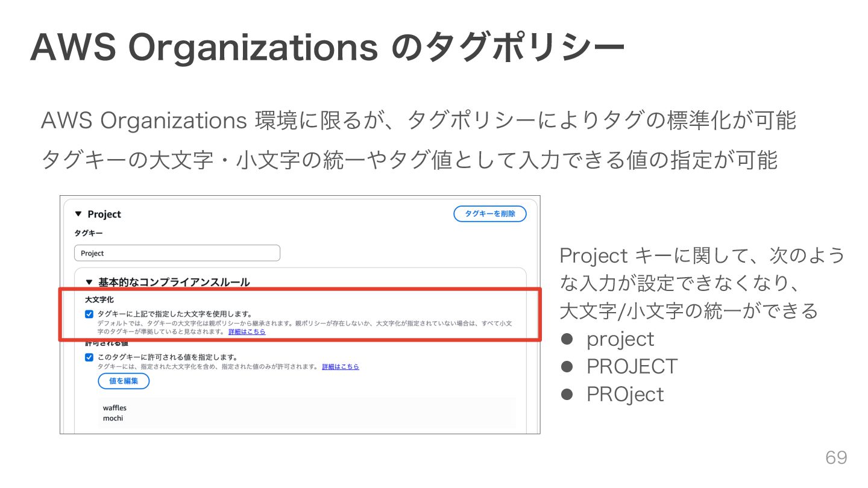The width and height of the screenshot is (868, 488).
Task: Click the bullet text project
Action: pos(620,339)
